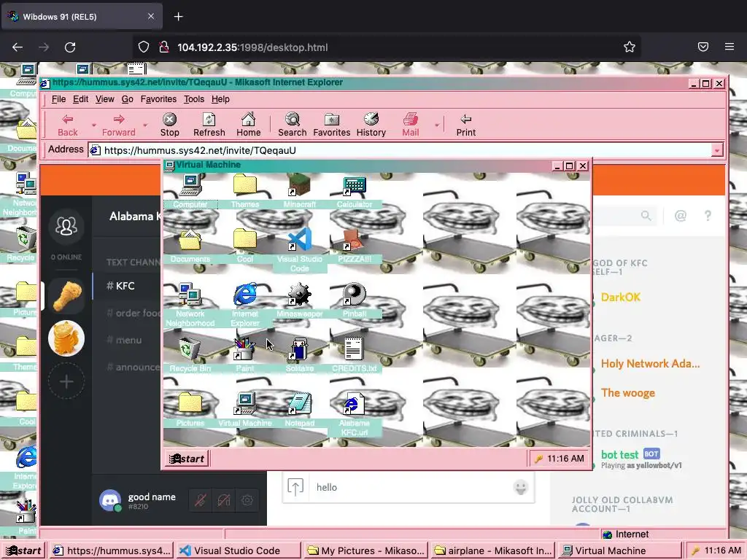Open the Go menu
The height and width of the screenshot is (560, 747).
(x=127, y=99)
